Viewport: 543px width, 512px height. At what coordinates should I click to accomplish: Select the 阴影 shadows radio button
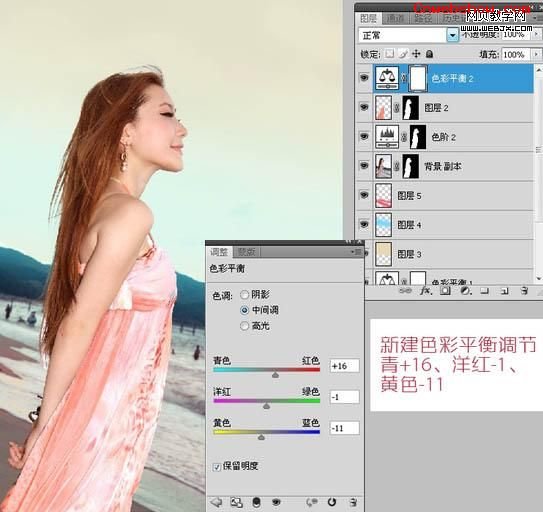click(x=244, y=294)
